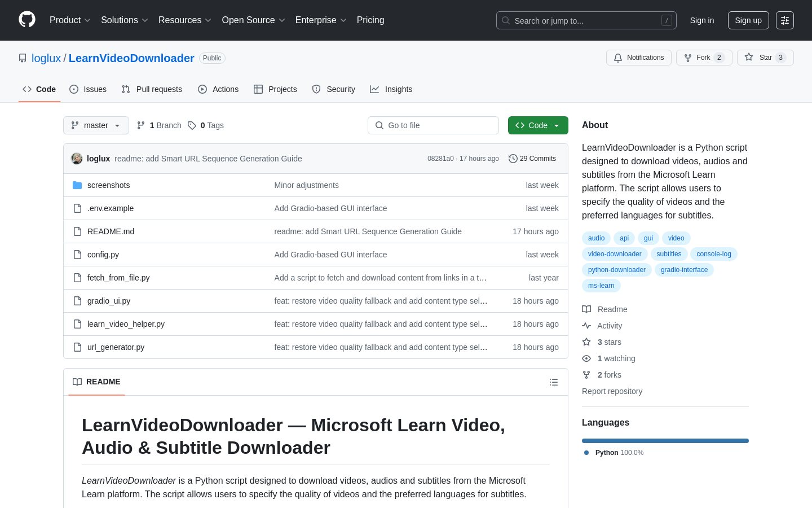Select the README tab heading
The image size is (812, 508).
(96, 382)
